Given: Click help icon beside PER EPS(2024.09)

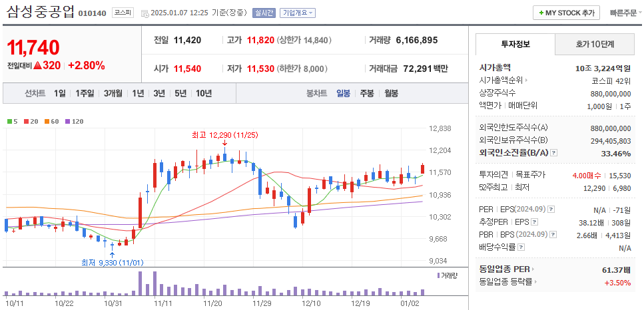Looking at the screenshot, I should 551,210.
